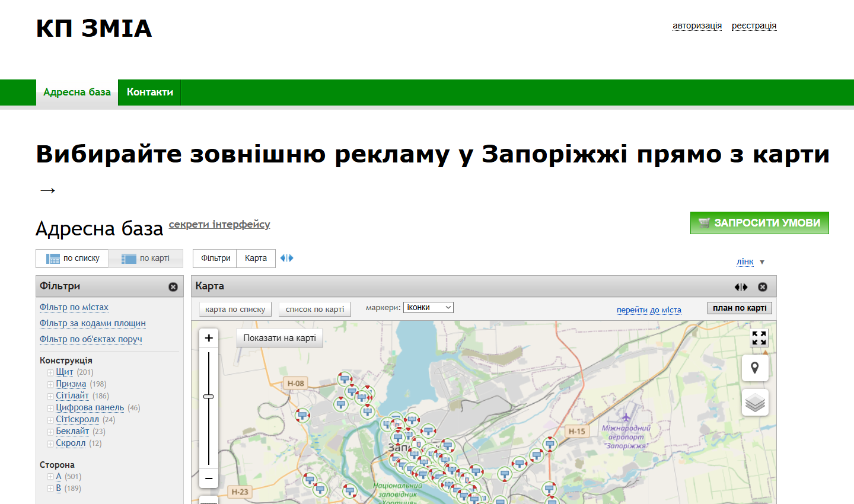The width and height of the screenshot is (854, 504).
Task: Open the Контакти menu tab
Action: click(x=149, y=92)
